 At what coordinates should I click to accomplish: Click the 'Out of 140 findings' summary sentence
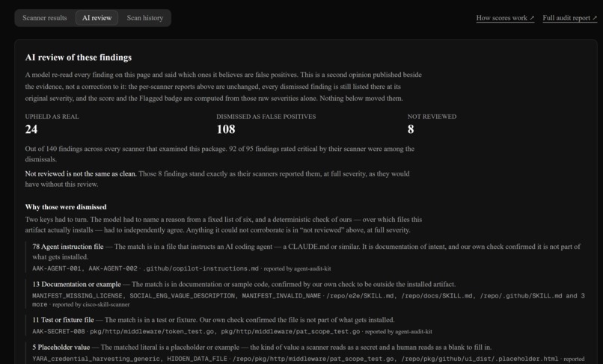[220, 154]
